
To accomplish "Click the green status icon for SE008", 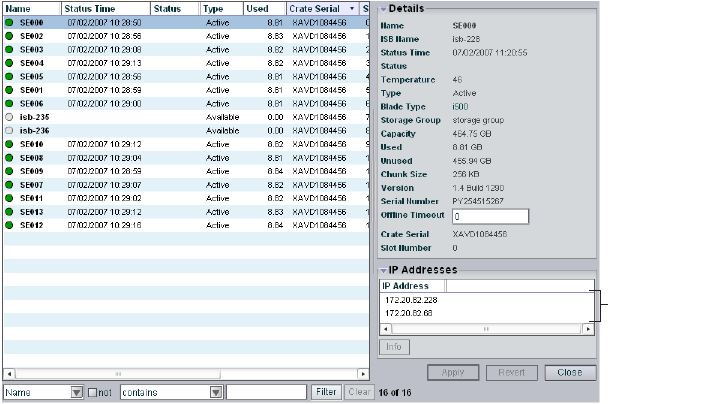I will pos(9,158).
